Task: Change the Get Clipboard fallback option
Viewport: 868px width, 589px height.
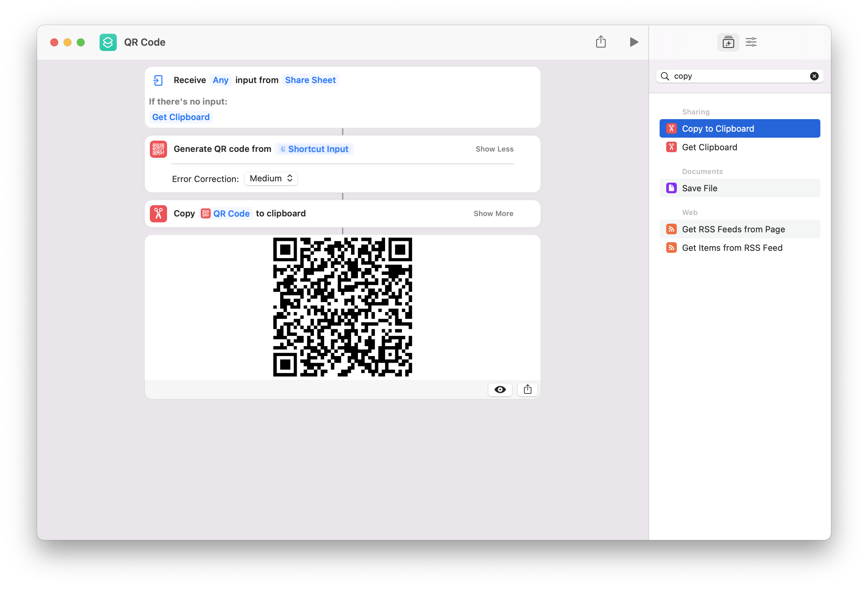Action: pyautogui.click(x=181, y=117)
